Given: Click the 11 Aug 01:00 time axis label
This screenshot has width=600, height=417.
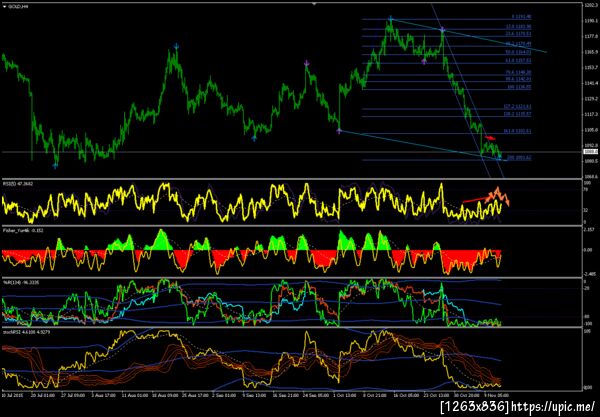Looking at the screenshot, I should click(134, 395).
